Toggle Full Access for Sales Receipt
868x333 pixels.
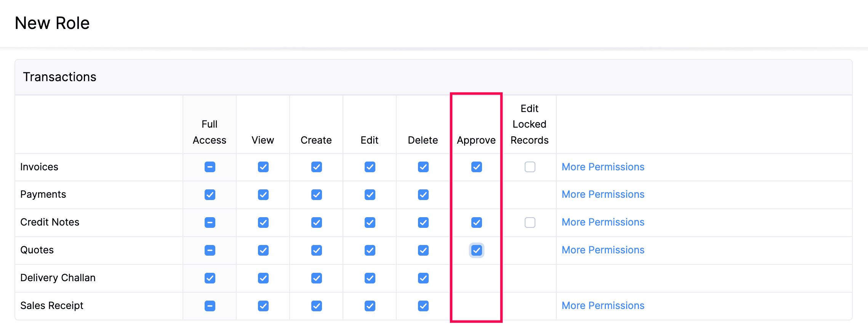tap(210, 306)
